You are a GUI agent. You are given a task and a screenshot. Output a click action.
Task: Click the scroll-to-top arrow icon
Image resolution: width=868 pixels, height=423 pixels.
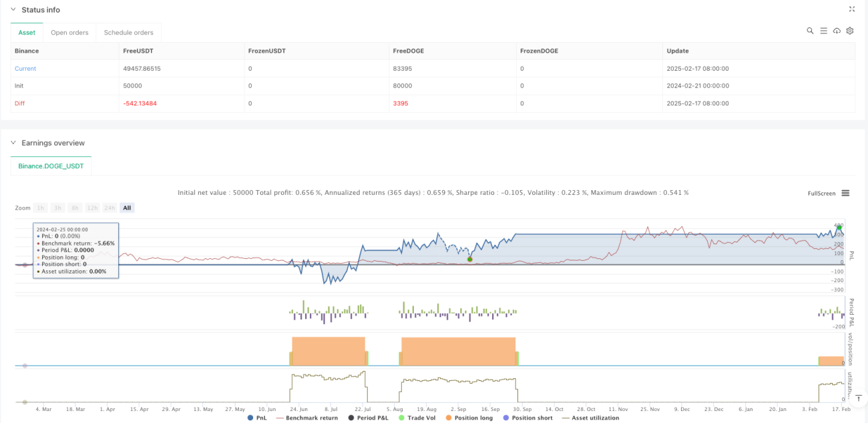pyautogui.click(x=857, y=398)
